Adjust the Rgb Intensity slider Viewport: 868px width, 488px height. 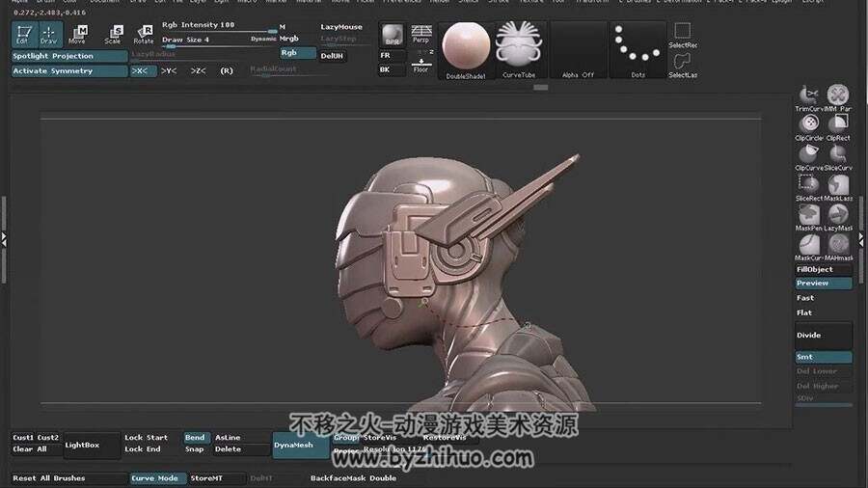coord(219,27)
